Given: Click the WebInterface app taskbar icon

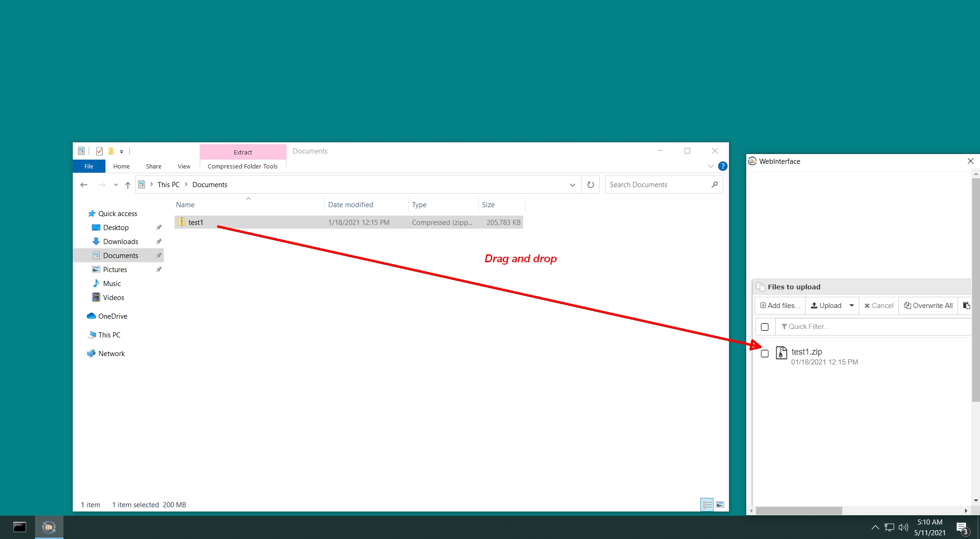Looking at the screenshot, I should pyautogui.click(x=49, y=527).
